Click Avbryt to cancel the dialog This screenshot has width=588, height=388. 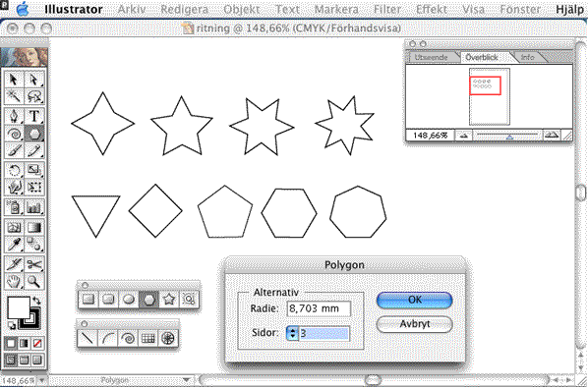415,324
